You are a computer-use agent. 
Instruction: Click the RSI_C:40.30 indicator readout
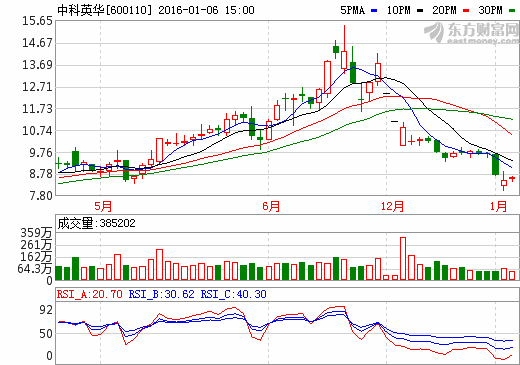(234, 294)
